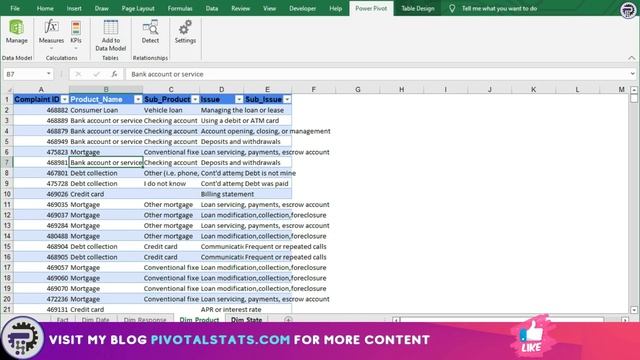Image resolution: width=640 pixels, height=360 pixels.
Task: Open the Data tab
Action: (211, 8)
